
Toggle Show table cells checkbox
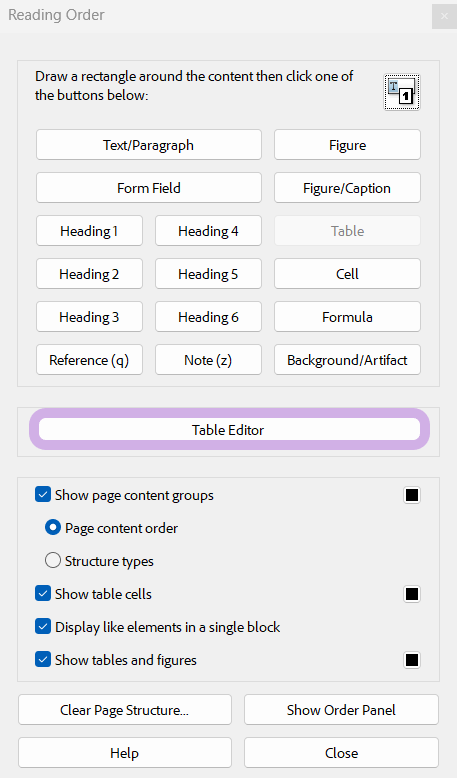coord(43,593)
